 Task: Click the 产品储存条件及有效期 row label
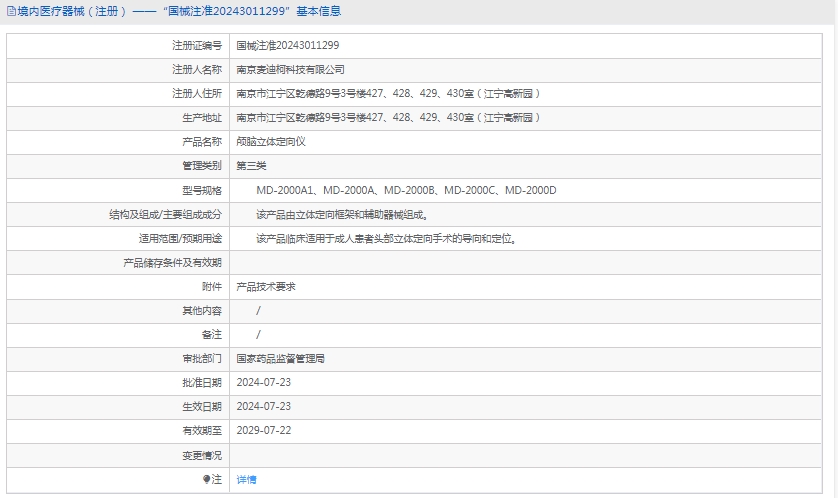(x=172, y=263)
